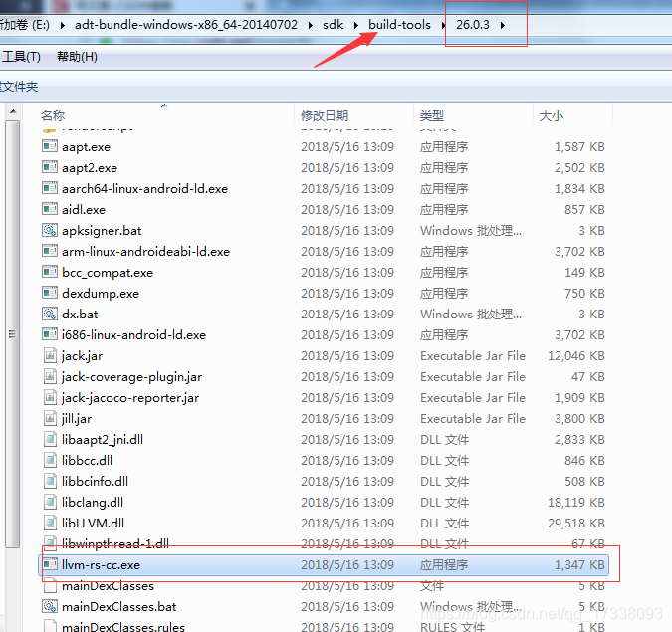The width and height of the screenshot is (672, 632).
Task: Click the libwinpthread-1.dll icon
Action: 50,543
